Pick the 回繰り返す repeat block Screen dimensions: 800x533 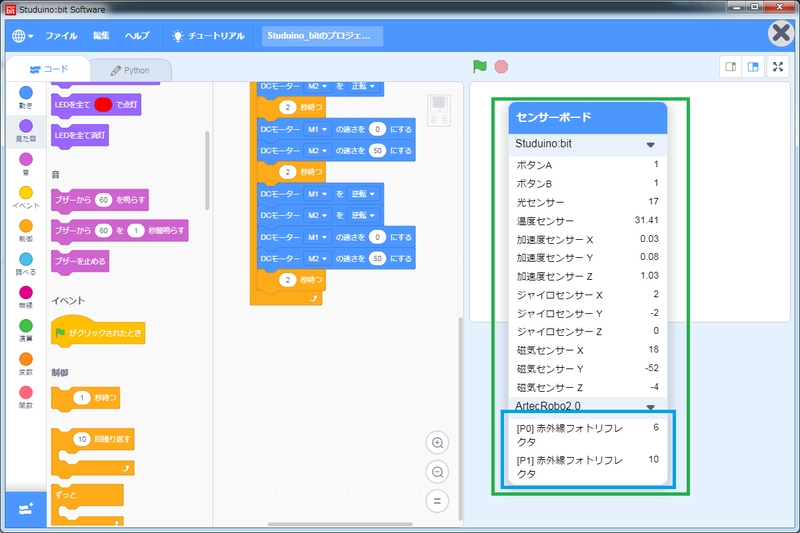click(x=93, y=440)
